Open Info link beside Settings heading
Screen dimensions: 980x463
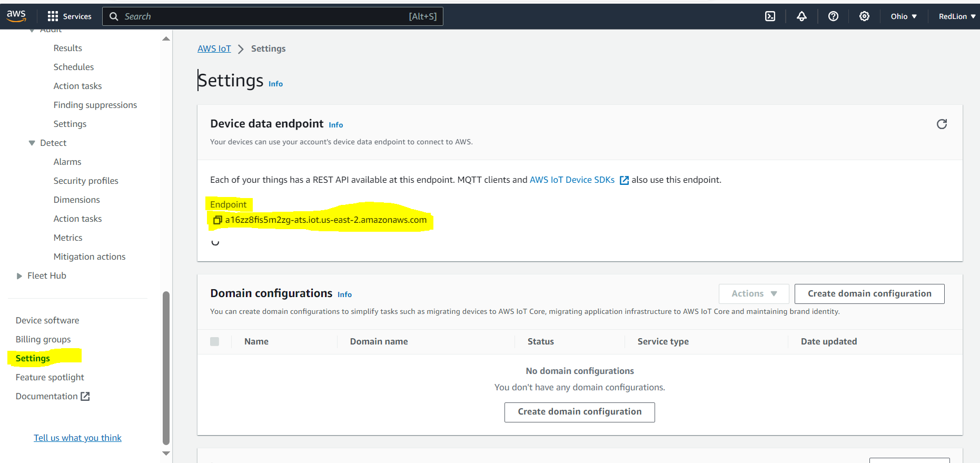click(x=275, y=84)
